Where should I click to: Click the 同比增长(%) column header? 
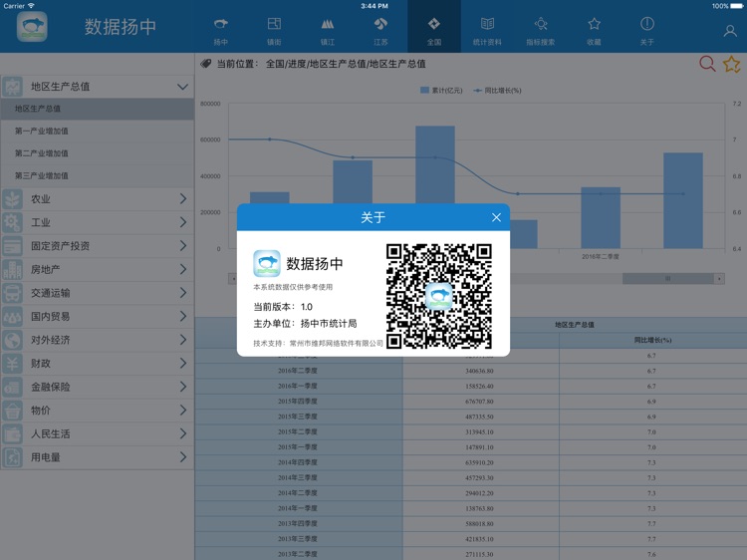(x=652, y=341)
